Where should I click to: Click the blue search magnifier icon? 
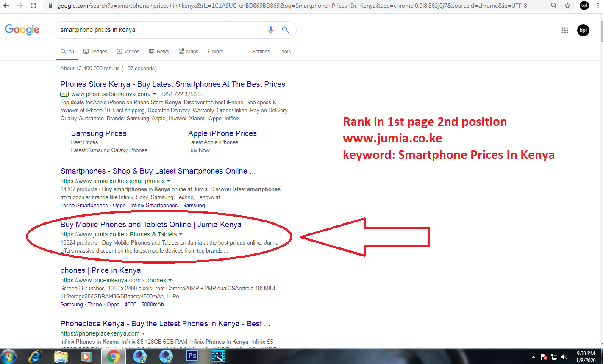click(x=285, y=30)
